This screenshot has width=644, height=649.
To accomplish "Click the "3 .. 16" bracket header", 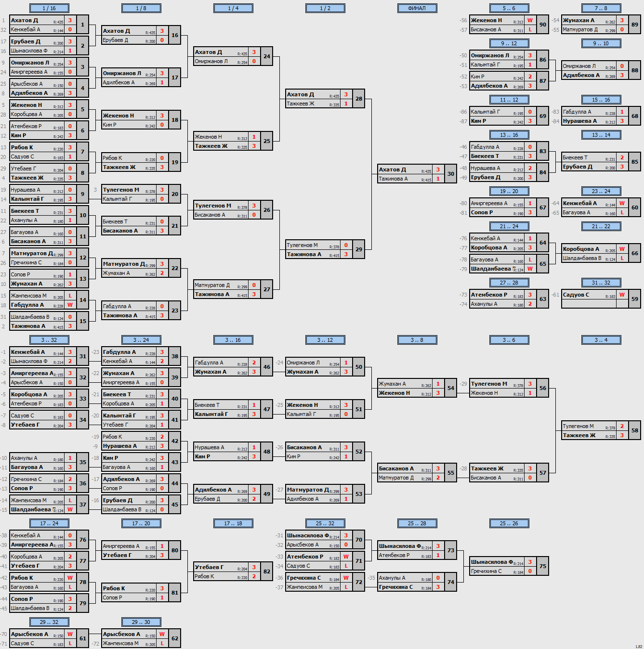I will click(x=233, y=340).
